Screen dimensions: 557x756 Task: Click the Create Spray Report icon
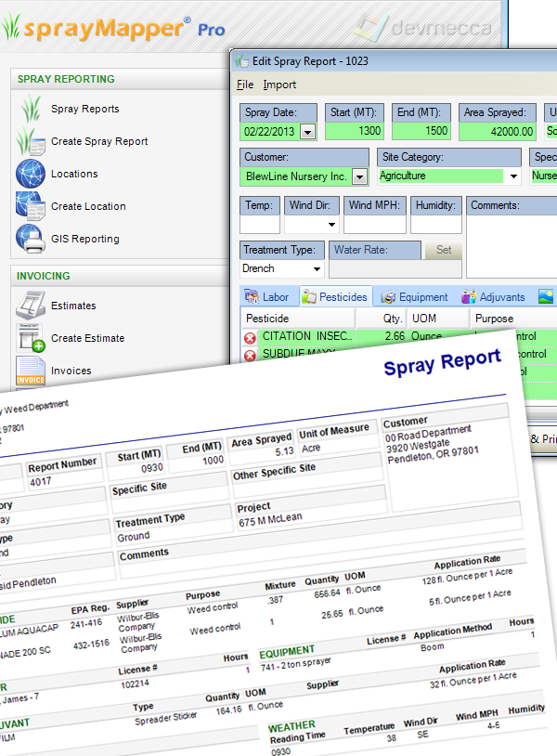coord(31,141)
